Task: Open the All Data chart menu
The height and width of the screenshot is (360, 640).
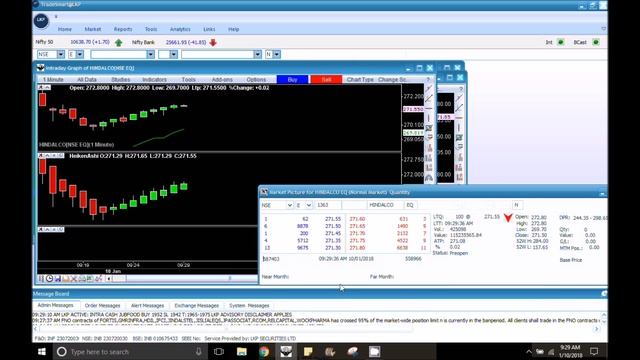Action: (x=87, y=80)
